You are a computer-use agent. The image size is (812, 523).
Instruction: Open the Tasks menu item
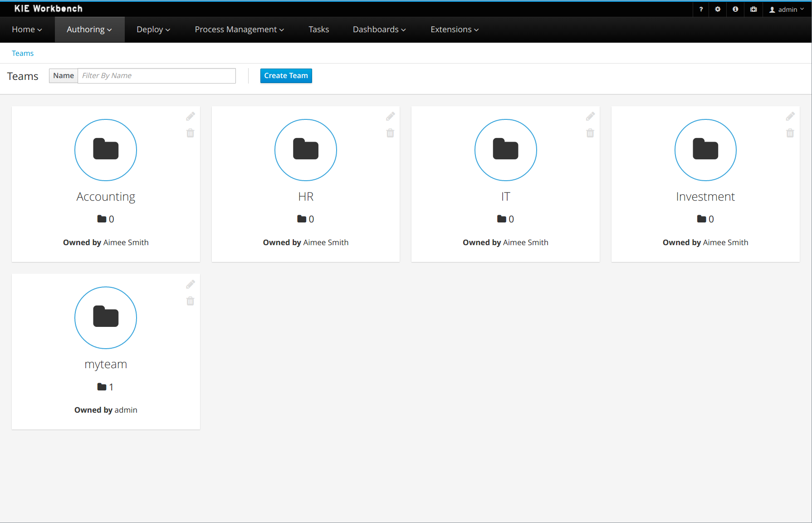click(x=318, y=30)
